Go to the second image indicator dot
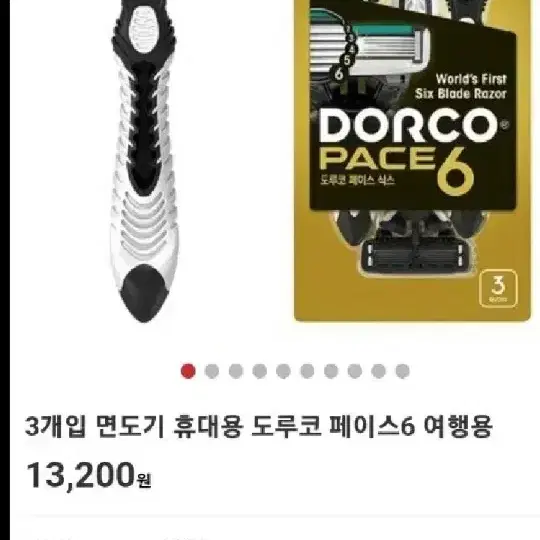The image size is (540, 540). [212, 371]
